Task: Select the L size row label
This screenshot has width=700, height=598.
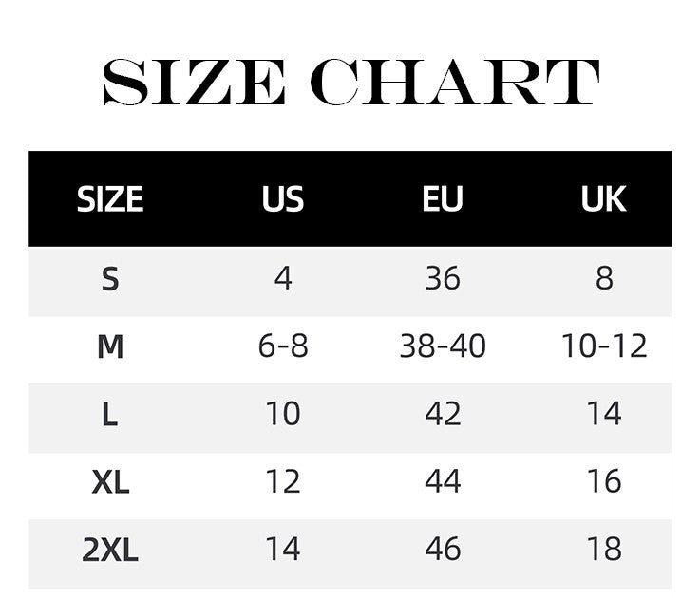Action: pyautogui.click(x=110, y=415)
